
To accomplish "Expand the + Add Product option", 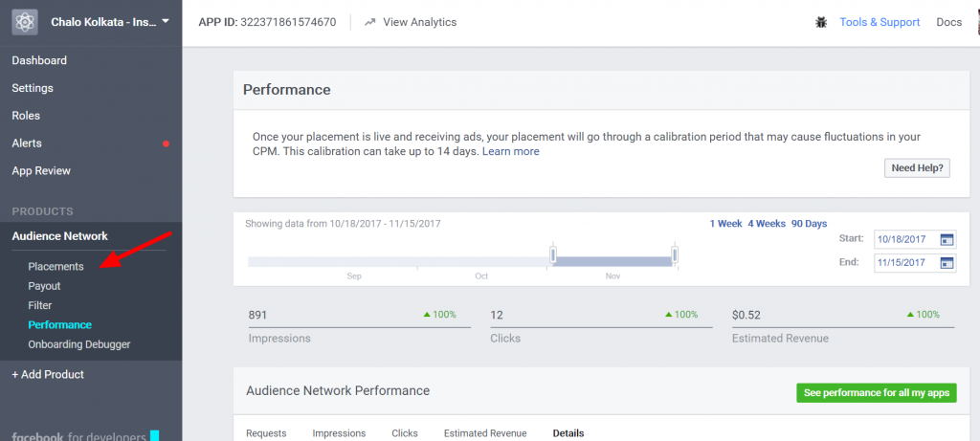I will pos(48,375).
